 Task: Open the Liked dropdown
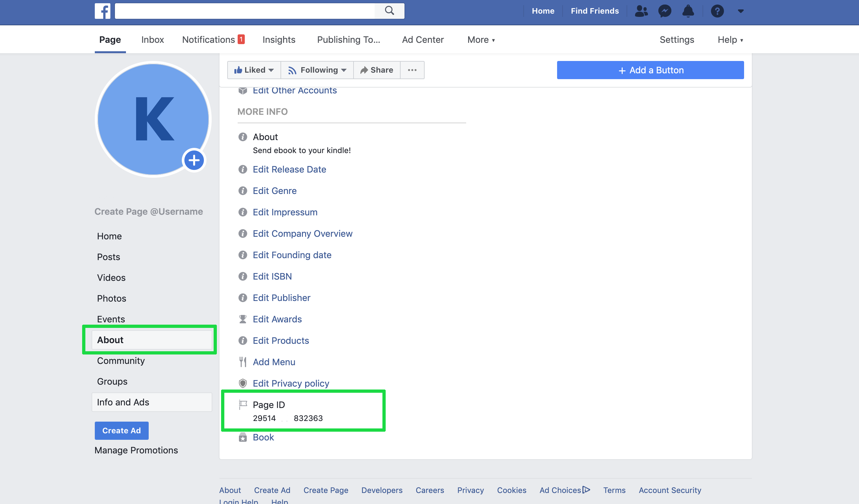point(254,70)
